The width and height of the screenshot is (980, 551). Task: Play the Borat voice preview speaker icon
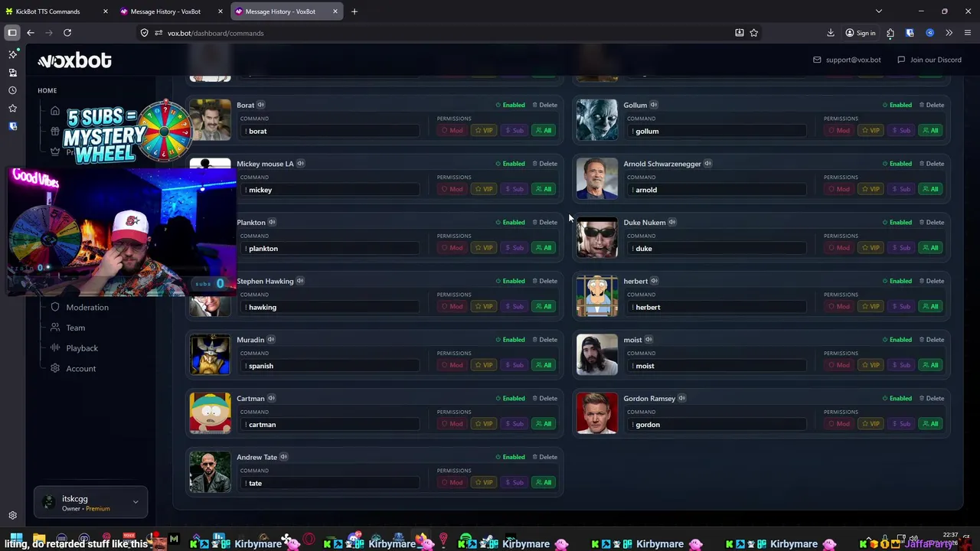(x=261, y=105)
